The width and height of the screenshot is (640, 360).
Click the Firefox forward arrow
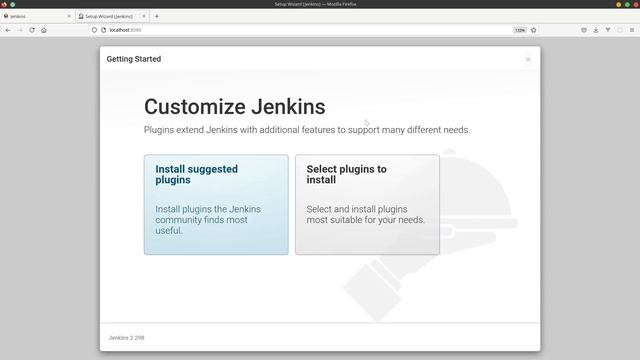pos(20,30)
